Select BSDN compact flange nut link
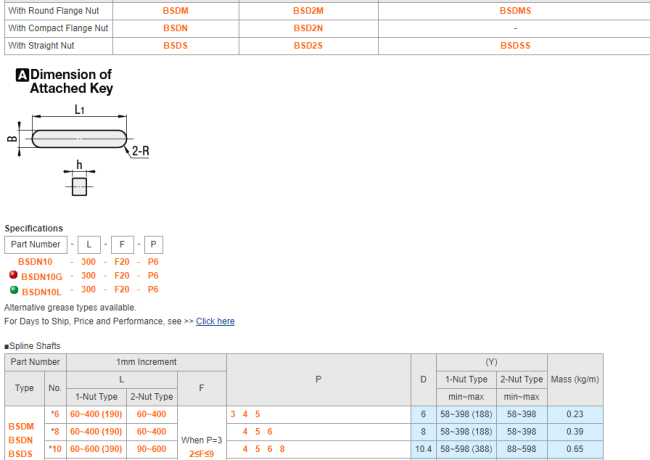Image resolution: width=650 pixels, height=460 pixels. click(x=175, y=27)
